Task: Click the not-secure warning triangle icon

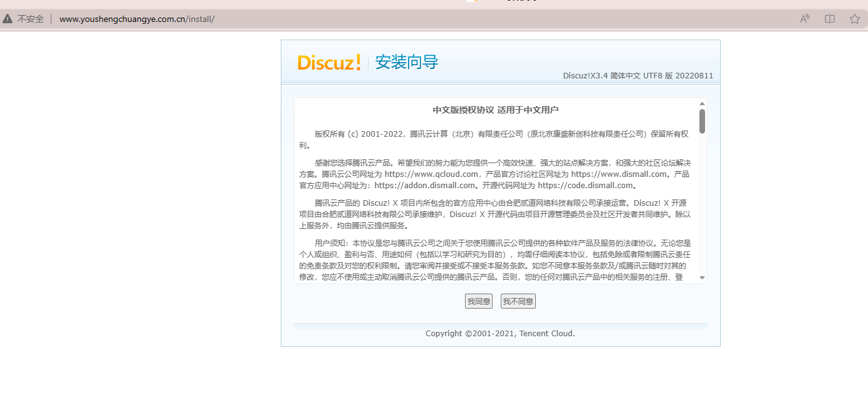Action: tap(8, 19)
